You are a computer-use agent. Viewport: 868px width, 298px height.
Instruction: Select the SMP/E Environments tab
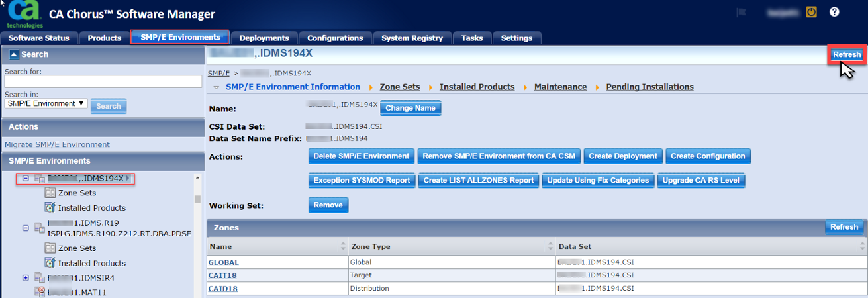180,38
